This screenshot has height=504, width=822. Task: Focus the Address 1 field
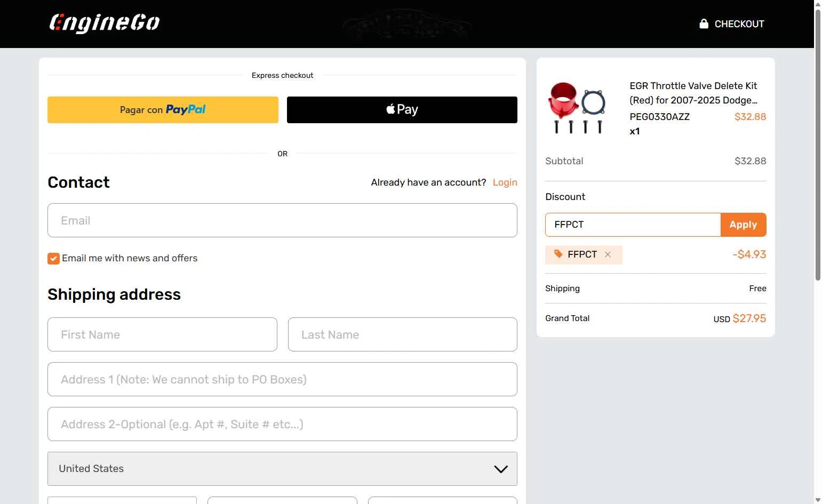(282, 379)
